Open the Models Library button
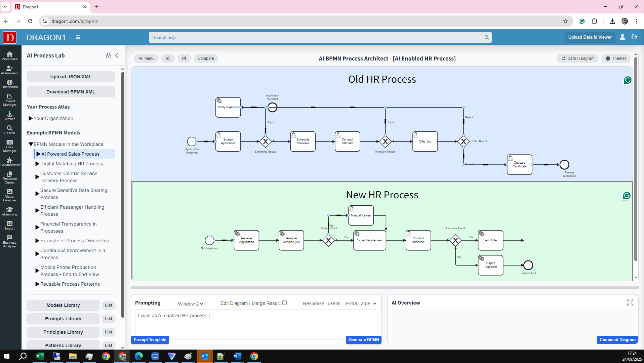The height and width of the screenshot is (363, 644). (63, 305)
